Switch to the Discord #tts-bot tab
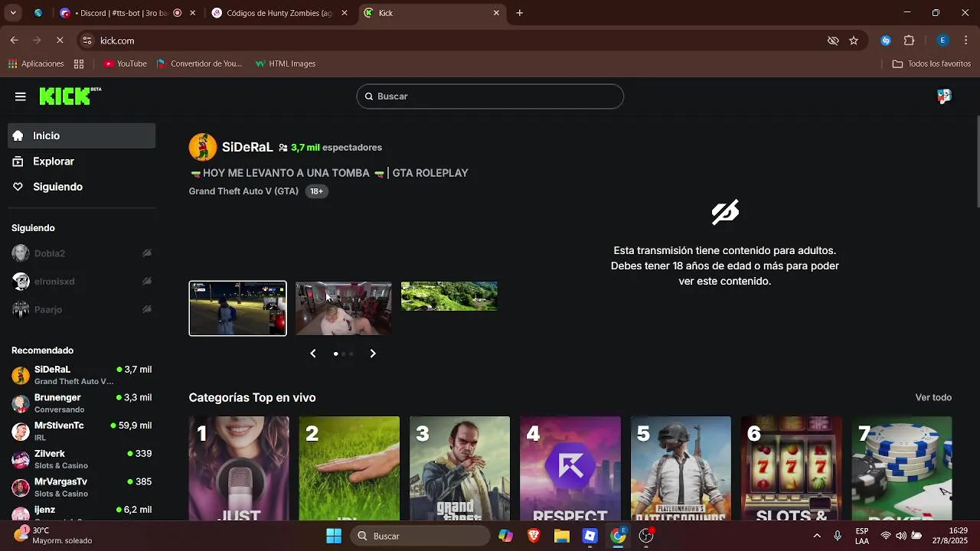980x551 pixels. [127, 13]
